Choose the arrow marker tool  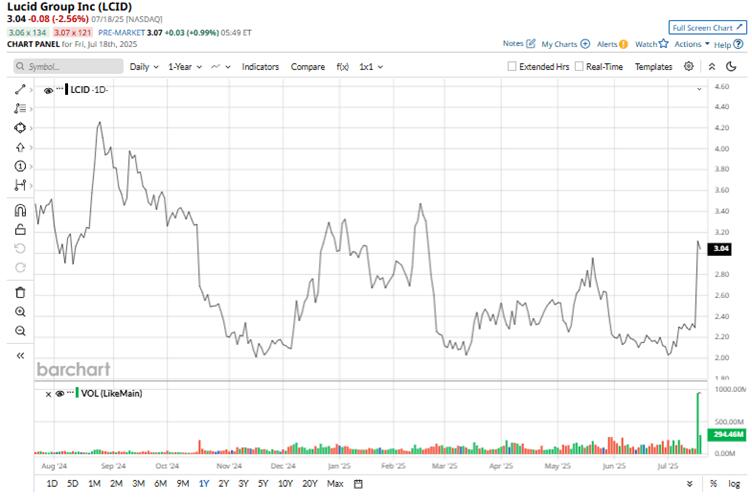click(20, 147)
